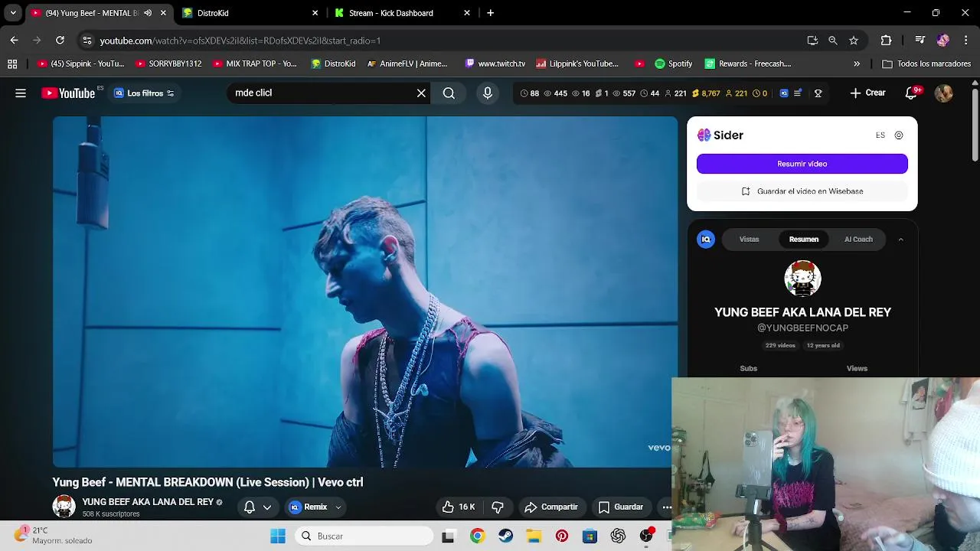The width and height of the screenshot is (980, 551).
Task: Open the vidIQ blue logo in the stats bar
Action: point(784,93)
